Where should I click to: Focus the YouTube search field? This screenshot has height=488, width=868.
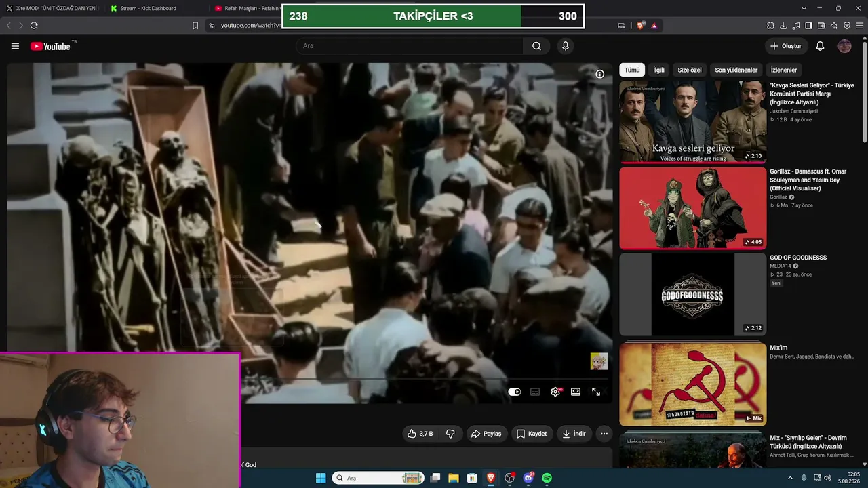[410, 46]
